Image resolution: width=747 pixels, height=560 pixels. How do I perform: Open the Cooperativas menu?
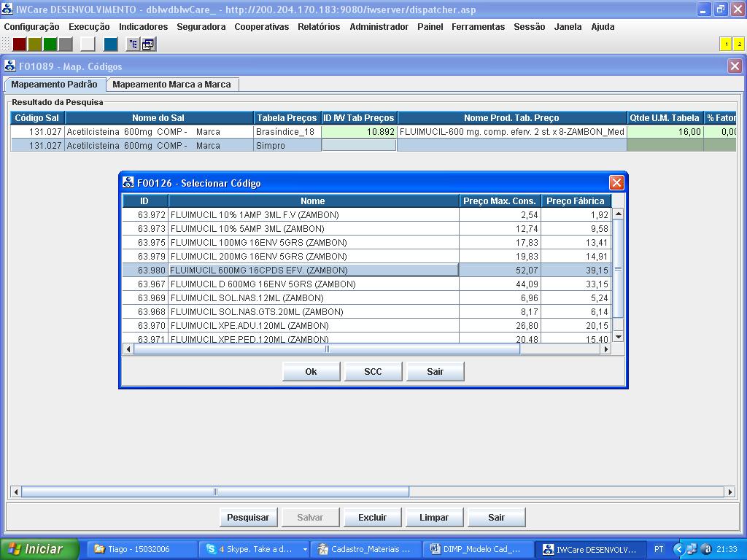point(262,27)
